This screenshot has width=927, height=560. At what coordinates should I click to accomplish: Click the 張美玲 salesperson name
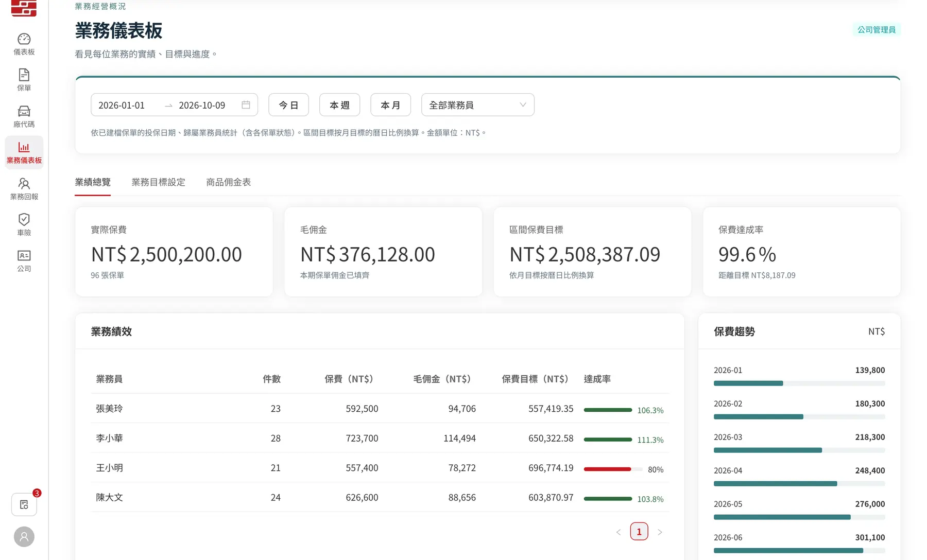109,409
